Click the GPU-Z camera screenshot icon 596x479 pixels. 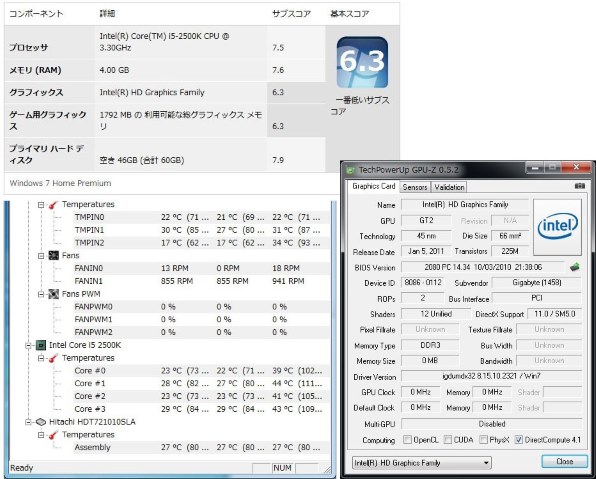click(x=579, y=186)
